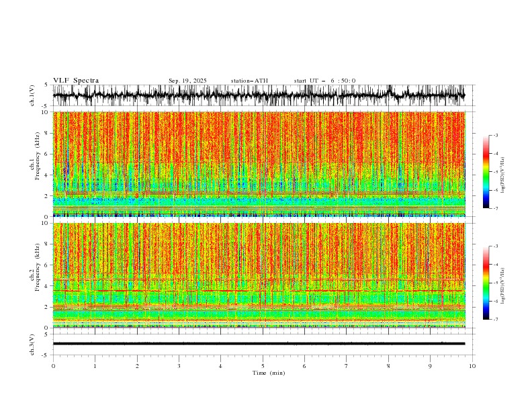This screenshot has width=532, height=411.
Task: Click the ch.1 frequency spectrogram panel
Action: coord(259,164)
